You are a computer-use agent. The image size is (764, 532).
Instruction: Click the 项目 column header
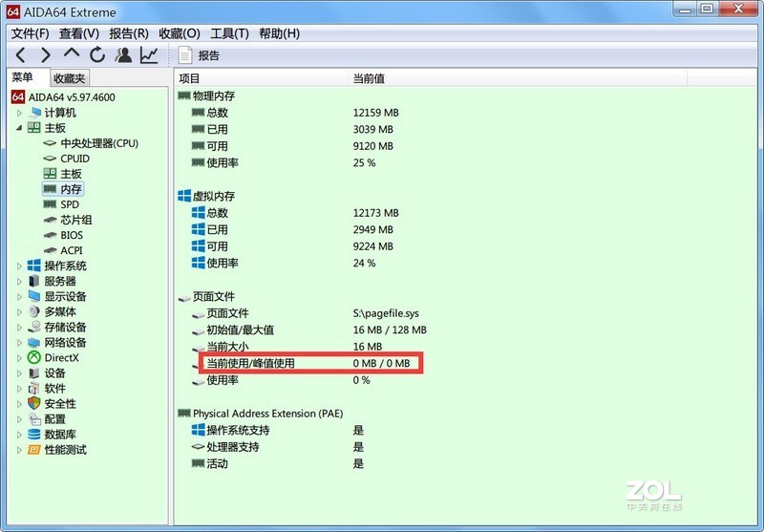tap(262, 78)
